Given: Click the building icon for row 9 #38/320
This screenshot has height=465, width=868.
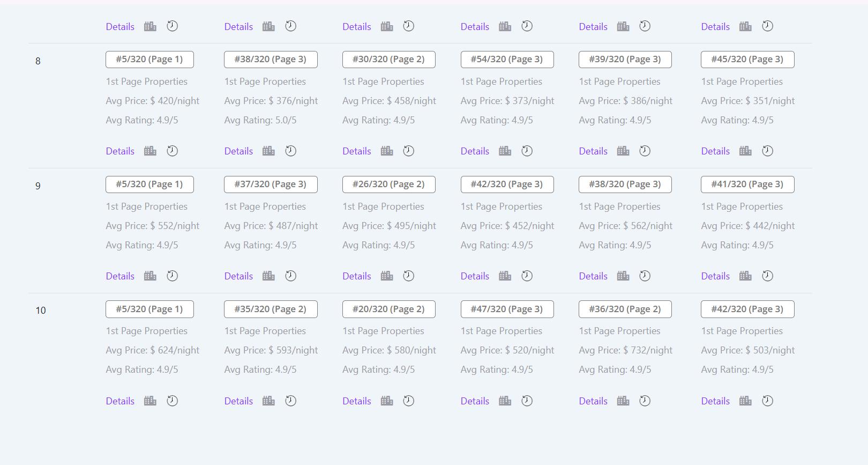Looking at the screenshot, I should click(x=623, y=276).
